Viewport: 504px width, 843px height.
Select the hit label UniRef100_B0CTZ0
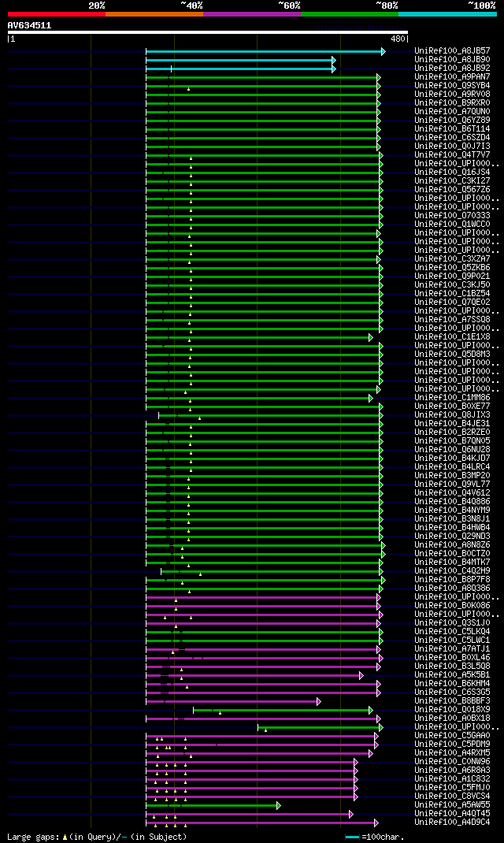[452, 554]
